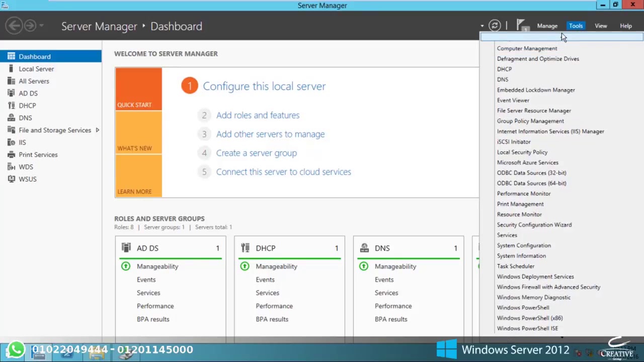Click Local Server icon in sidebar
This screenshot has width=644, height=362.
[x=11, y=68]
